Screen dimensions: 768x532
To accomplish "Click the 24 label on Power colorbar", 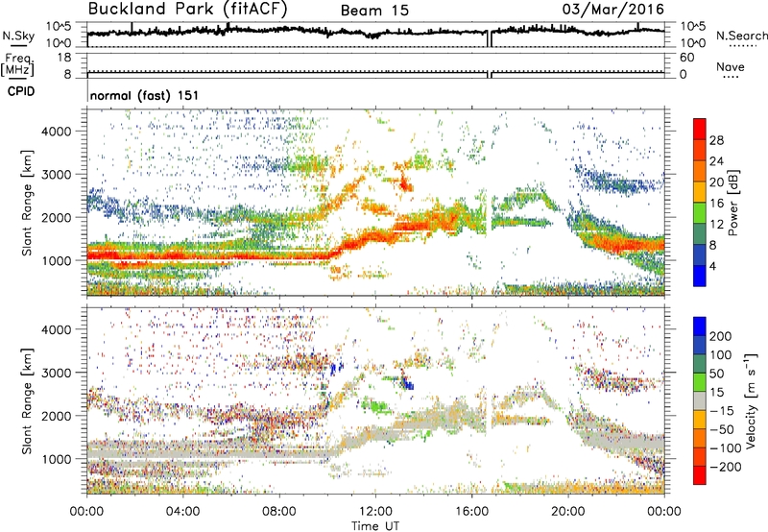I will pos(716,161).
